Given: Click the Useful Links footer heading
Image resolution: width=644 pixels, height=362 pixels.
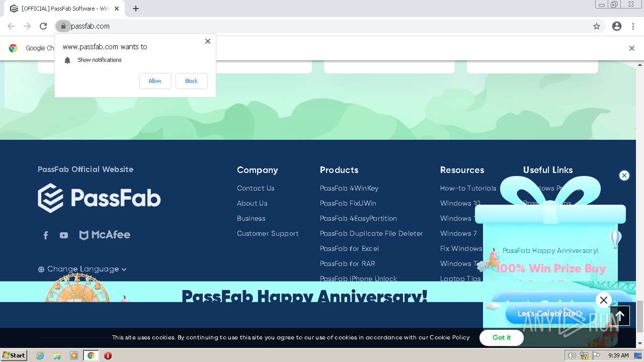Looking at the screenshot, I should pos(548,170).
